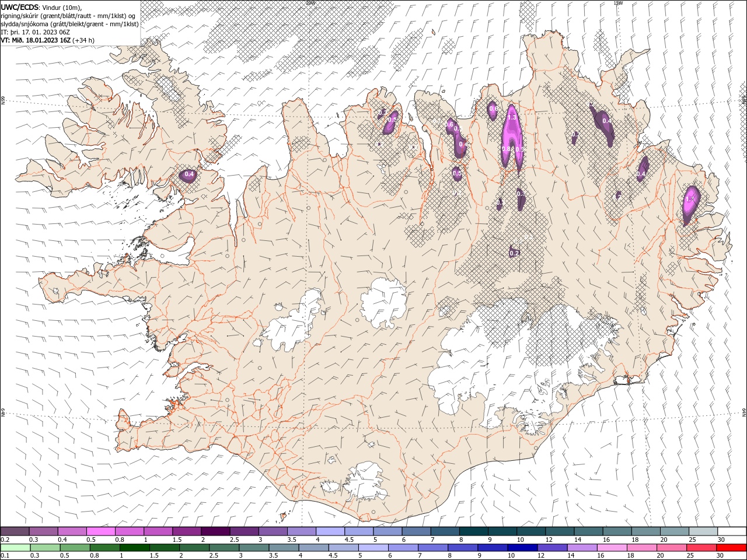Click the bright red 30 swatch in the rain legend

pyautogui.click(x=731, y=548)
